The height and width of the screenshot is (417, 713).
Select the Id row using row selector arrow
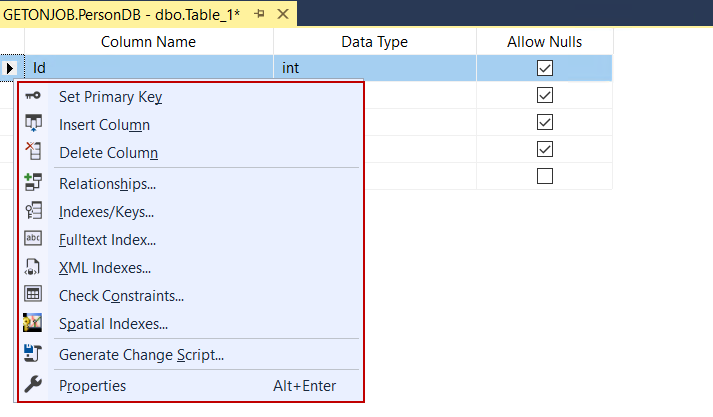[x=11, y=68]
